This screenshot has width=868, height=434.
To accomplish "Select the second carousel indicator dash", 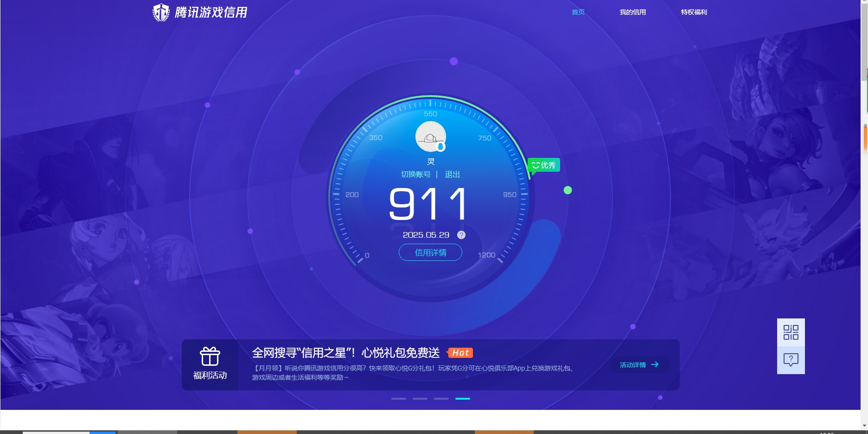I will click(420, 399).
